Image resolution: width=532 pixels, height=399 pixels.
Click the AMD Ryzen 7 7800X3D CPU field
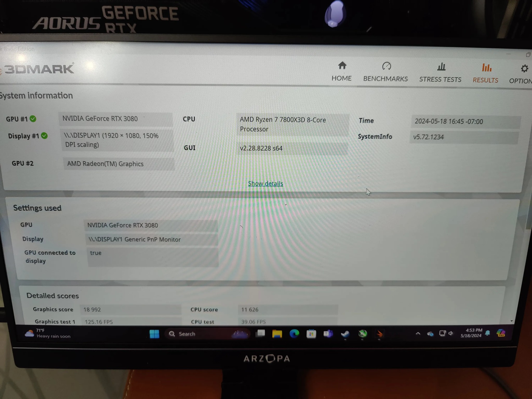tap(292, 125)
